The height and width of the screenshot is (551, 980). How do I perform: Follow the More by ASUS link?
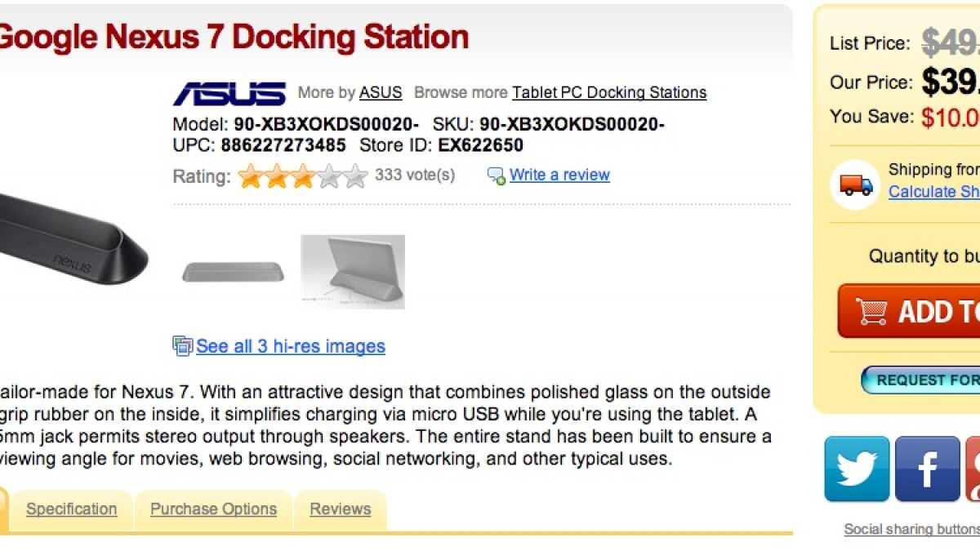click(x=381, y=92)
